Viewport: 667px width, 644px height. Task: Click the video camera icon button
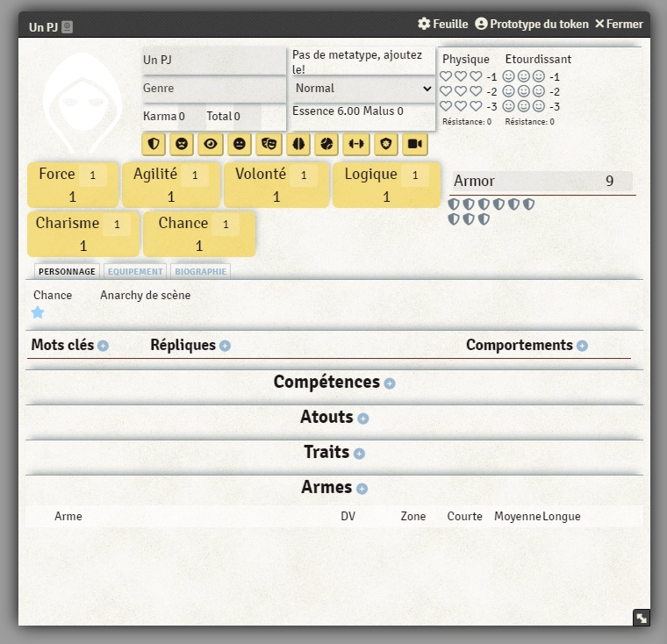click(415, 144)
